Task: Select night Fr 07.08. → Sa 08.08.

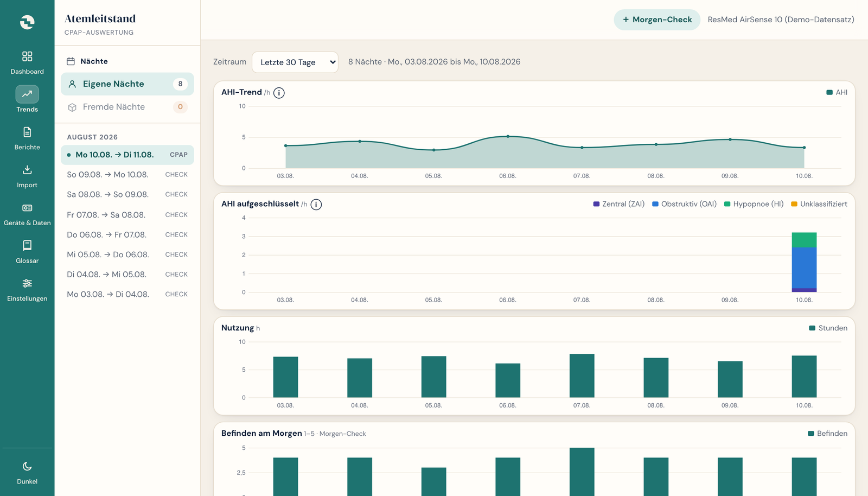Action: point(127,215)
